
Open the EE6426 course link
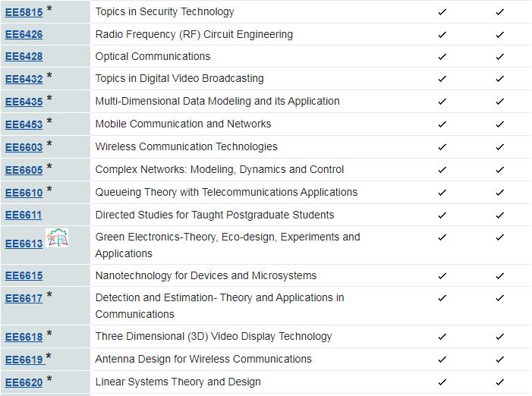24,34
